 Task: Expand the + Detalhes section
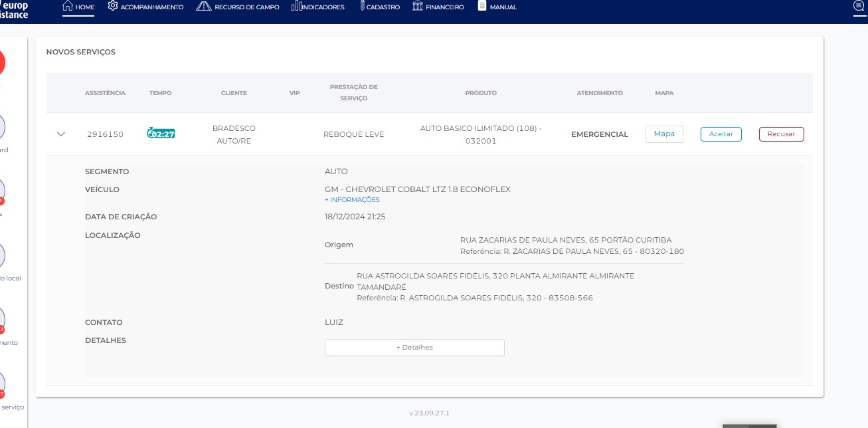pyautogui.click(x=414, y=348)
